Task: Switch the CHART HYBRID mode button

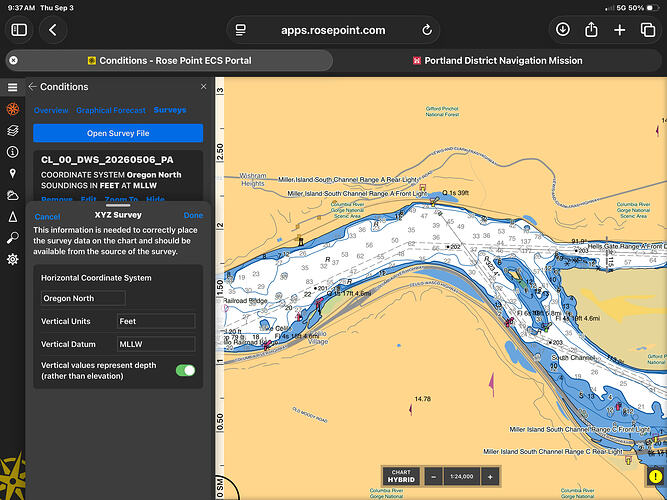Action: 401,476
